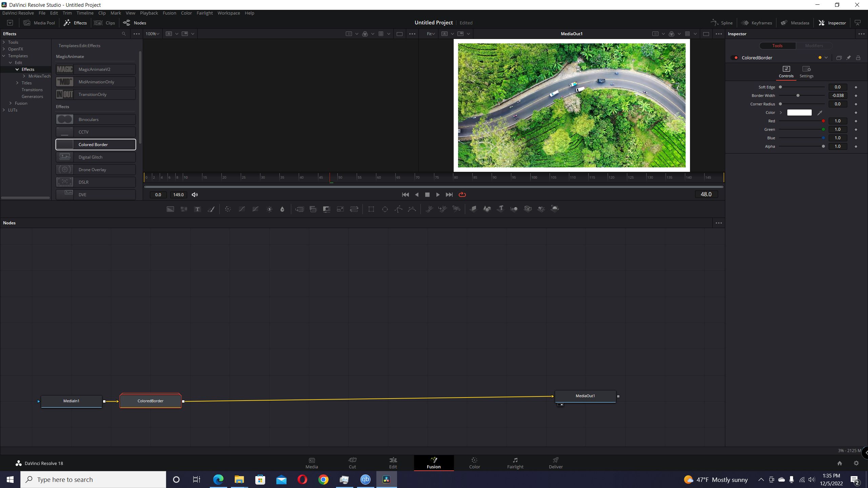
Task: Add a Text 3D node
Action: (x=500, y=209)
